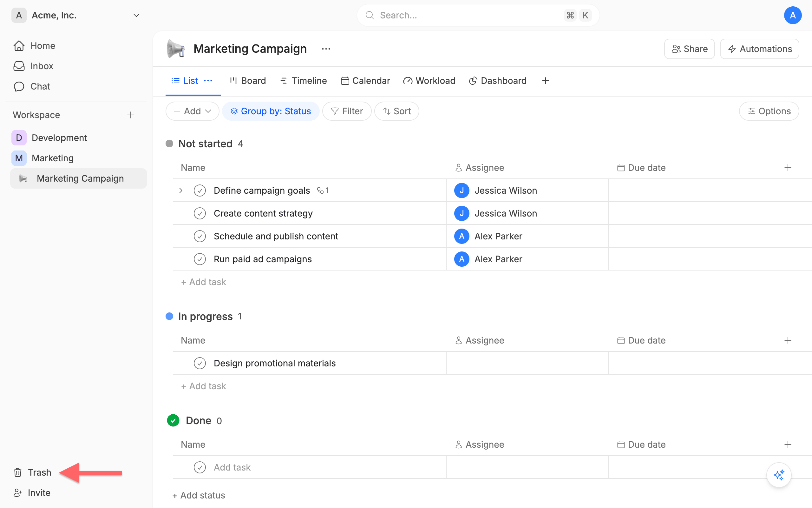
Task: Click the check circle in the Done Add task row
Action: (x=200, y=467)
